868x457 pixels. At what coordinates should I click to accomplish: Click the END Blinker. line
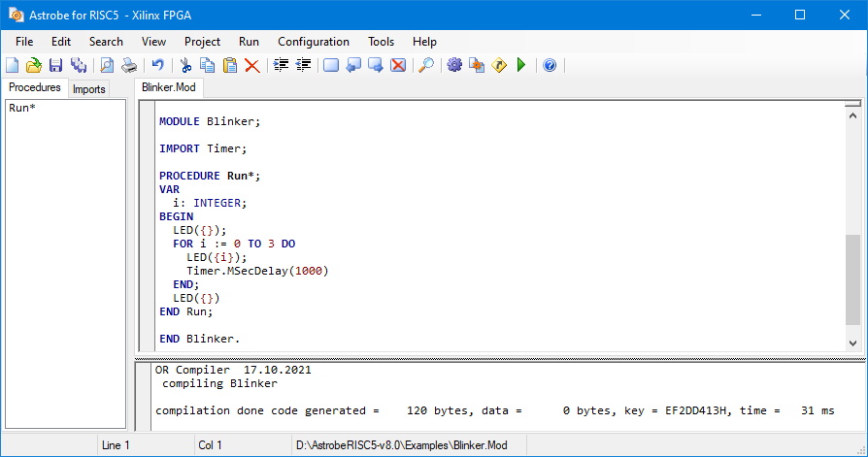click(200, 340)
